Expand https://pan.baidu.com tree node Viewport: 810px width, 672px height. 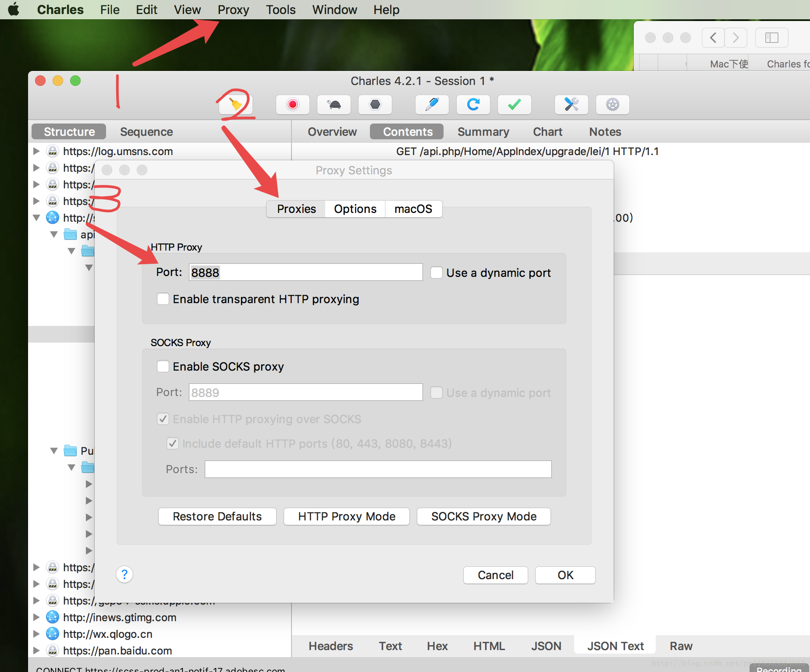point(37,651)
